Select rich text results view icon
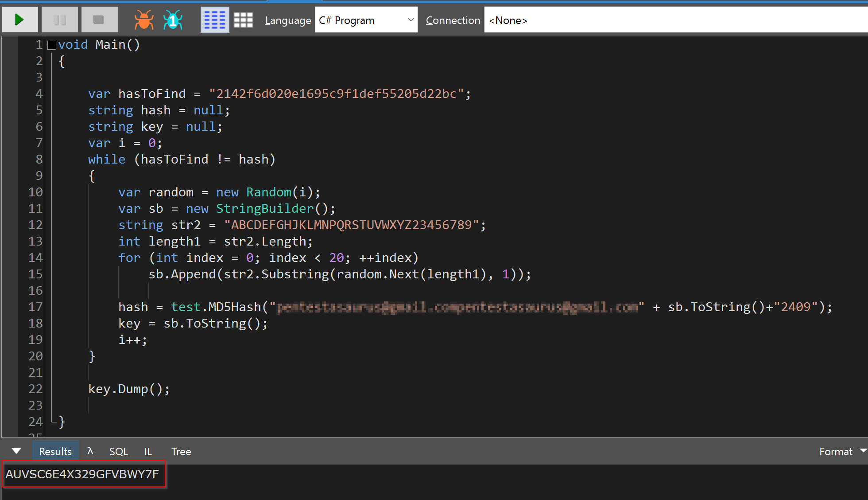The image size is (868, 500). tap(215, 20)
